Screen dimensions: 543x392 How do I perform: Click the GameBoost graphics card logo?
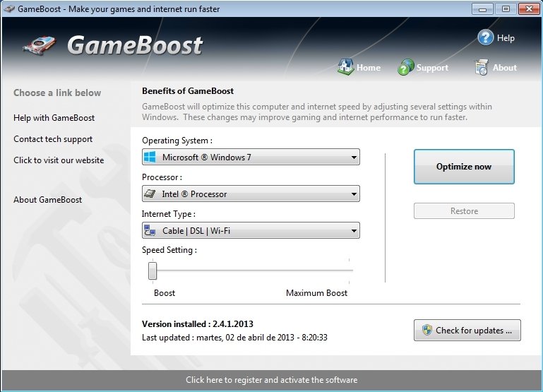coord(39,46)
